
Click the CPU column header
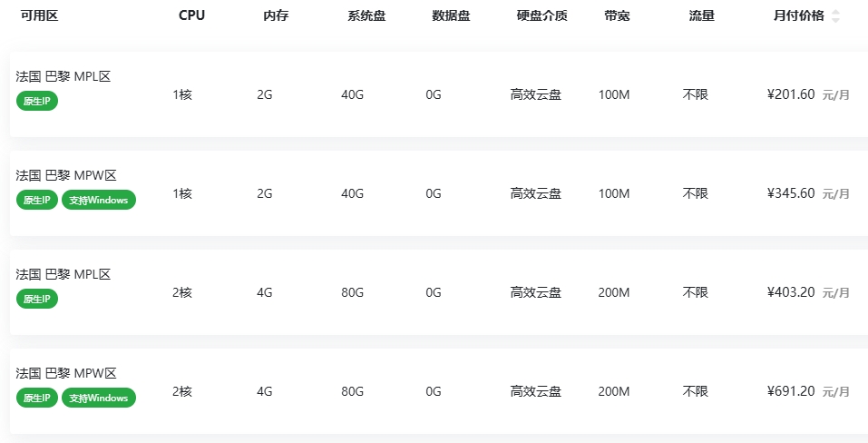[x=191, y=15]
